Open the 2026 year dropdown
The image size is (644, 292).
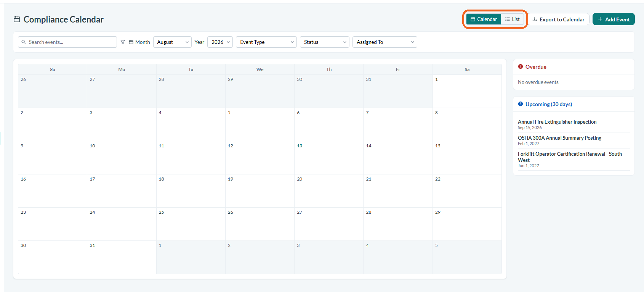[x=220, y=42]
